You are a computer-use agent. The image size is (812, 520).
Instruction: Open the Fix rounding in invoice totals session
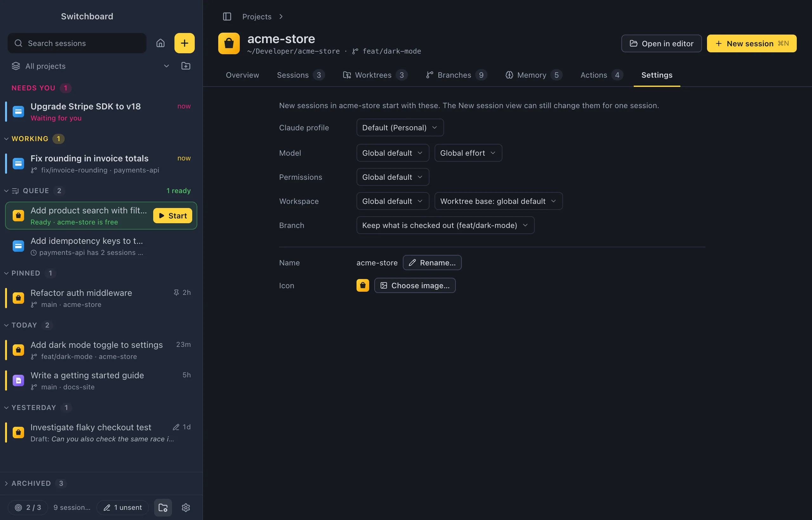(101, 164)
